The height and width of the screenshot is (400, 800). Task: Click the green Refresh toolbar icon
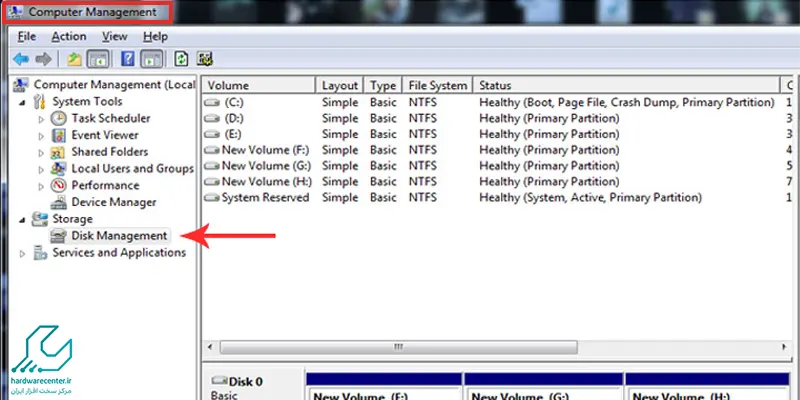[x=181, y=59]
